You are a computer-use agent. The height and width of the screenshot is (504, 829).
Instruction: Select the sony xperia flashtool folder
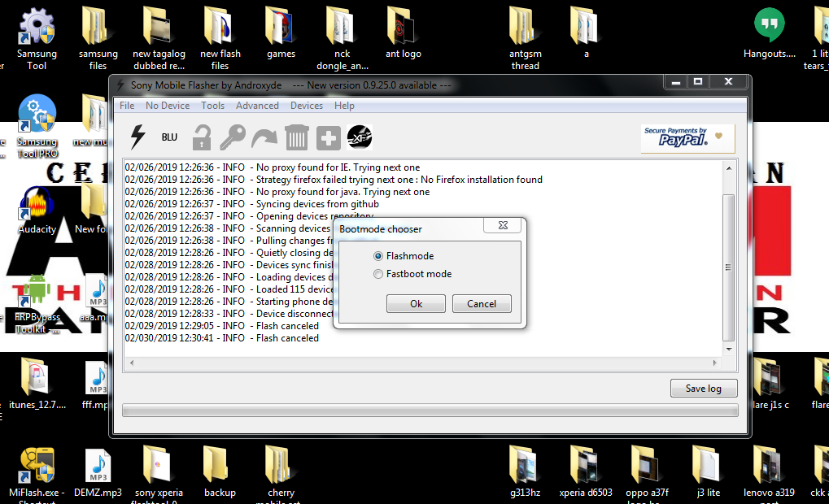click(159, 475)
